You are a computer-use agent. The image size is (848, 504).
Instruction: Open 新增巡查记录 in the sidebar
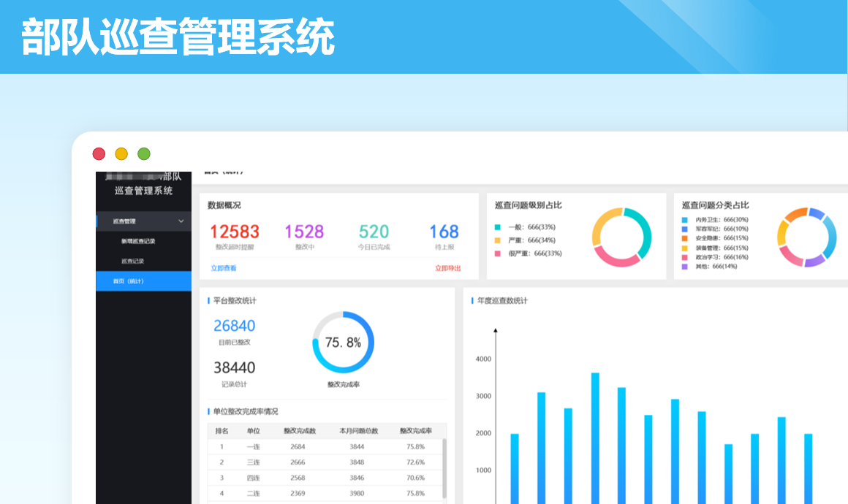tap(138, 241)
